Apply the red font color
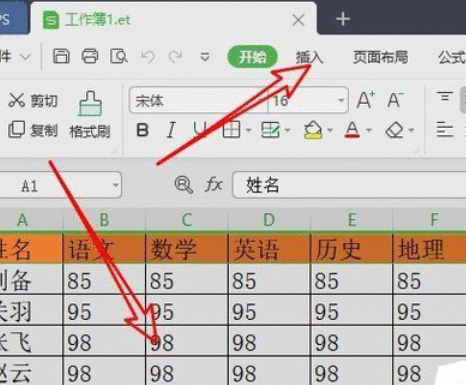This screenshot has width=466, height=385. coord(352,130)
